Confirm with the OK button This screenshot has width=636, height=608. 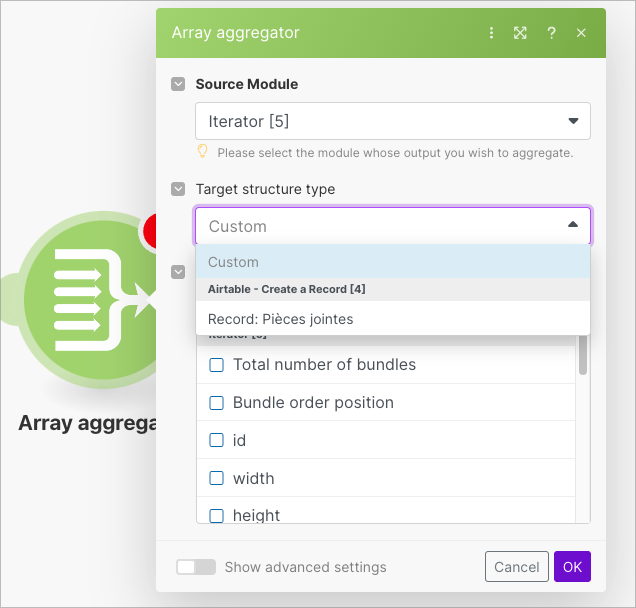pyautogui.click(x=572, y=567)
